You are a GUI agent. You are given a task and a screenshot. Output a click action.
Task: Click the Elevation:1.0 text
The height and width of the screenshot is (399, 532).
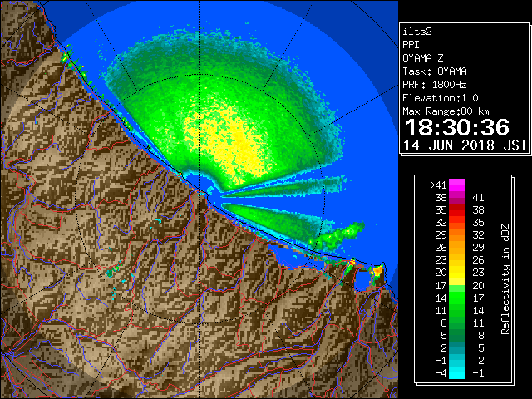441,98
